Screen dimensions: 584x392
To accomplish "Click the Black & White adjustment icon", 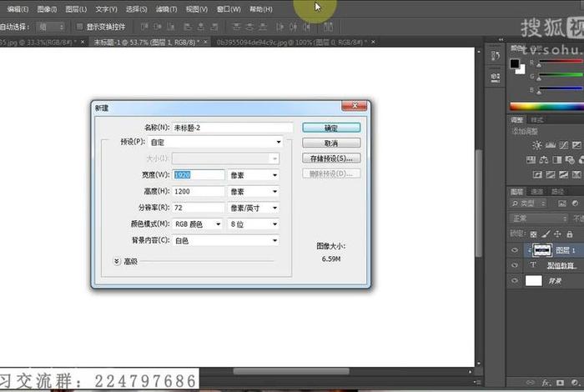I will 557,160.
